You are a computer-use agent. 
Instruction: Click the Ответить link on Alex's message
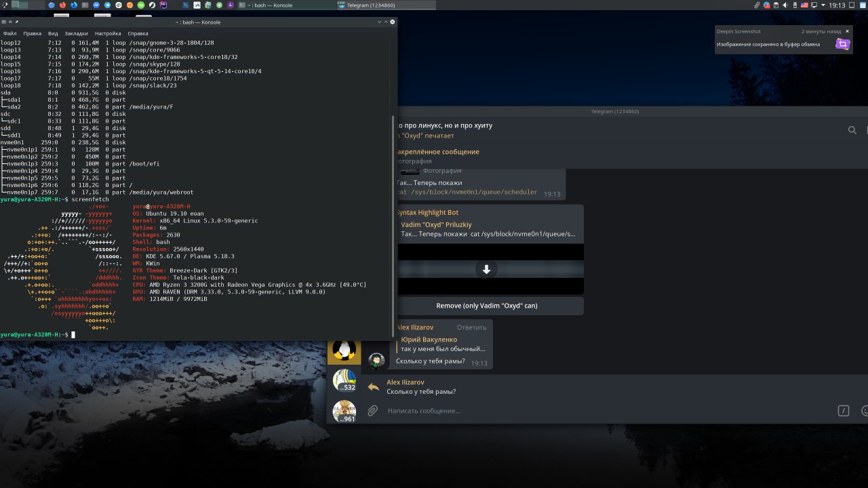[472, 327]
